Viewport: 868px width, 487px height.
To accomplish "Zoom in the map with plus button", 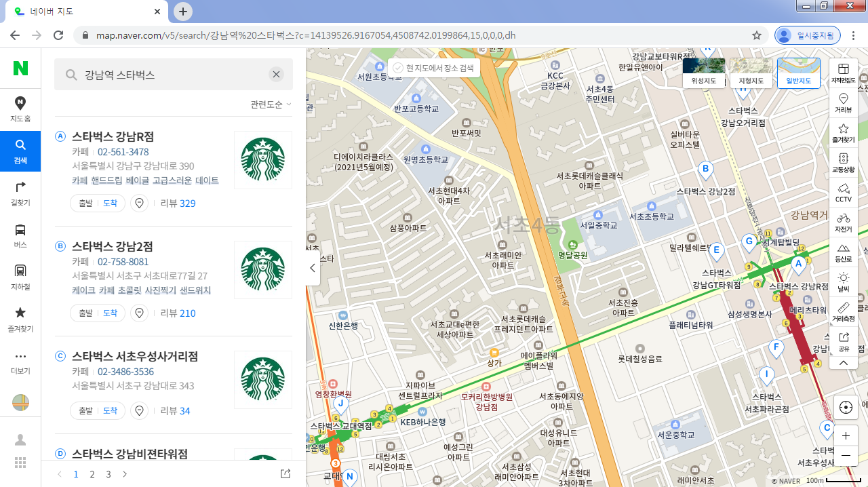I will (846, 436).
